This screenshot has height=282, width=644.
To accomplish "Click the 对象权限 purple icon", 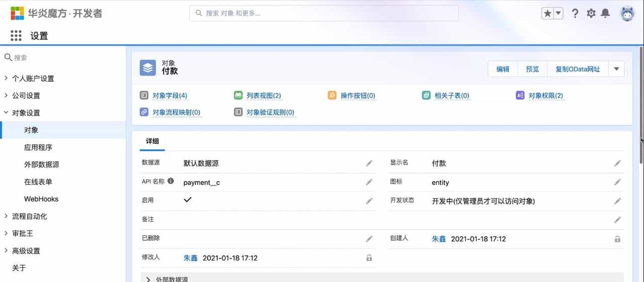I will click(x=520, y=96).
